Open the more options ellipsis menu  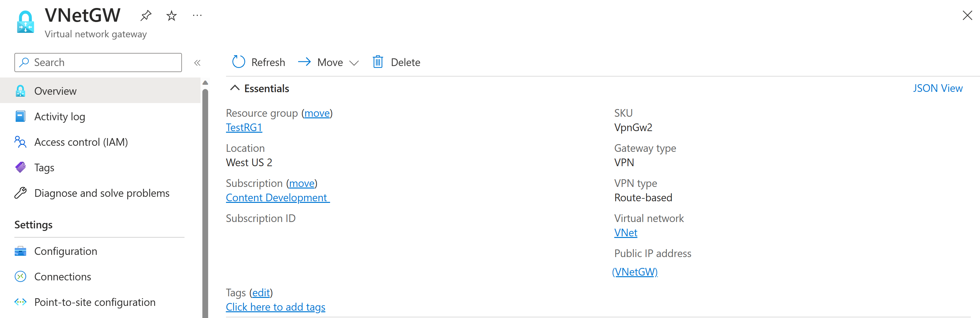[x=197, y=16]
